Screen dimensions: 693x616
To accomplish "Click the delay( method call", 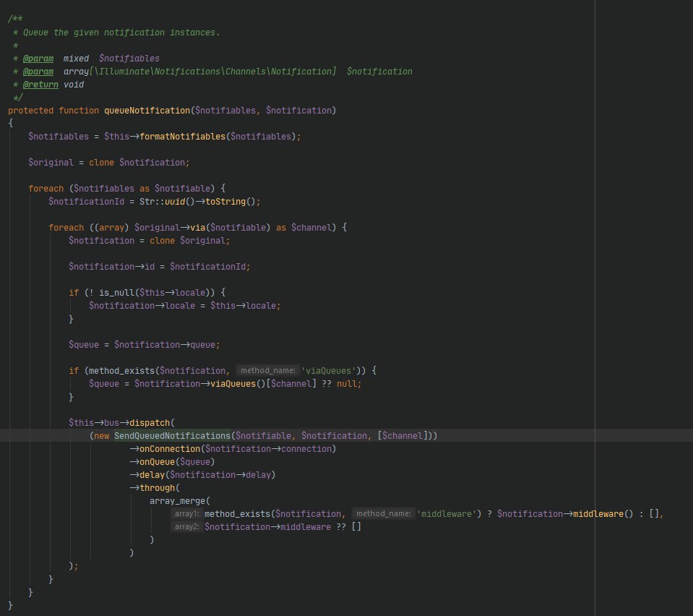I will point(152,475).
